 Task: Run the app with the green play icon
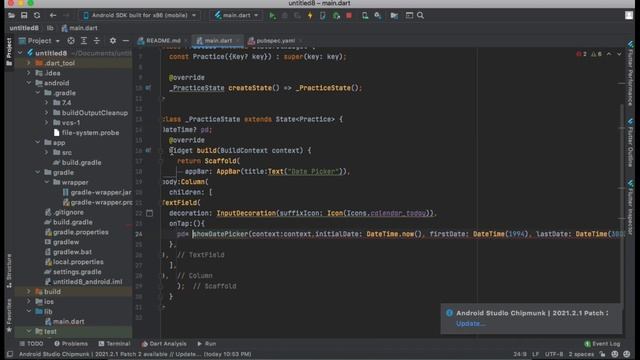[x=272, y=16]
